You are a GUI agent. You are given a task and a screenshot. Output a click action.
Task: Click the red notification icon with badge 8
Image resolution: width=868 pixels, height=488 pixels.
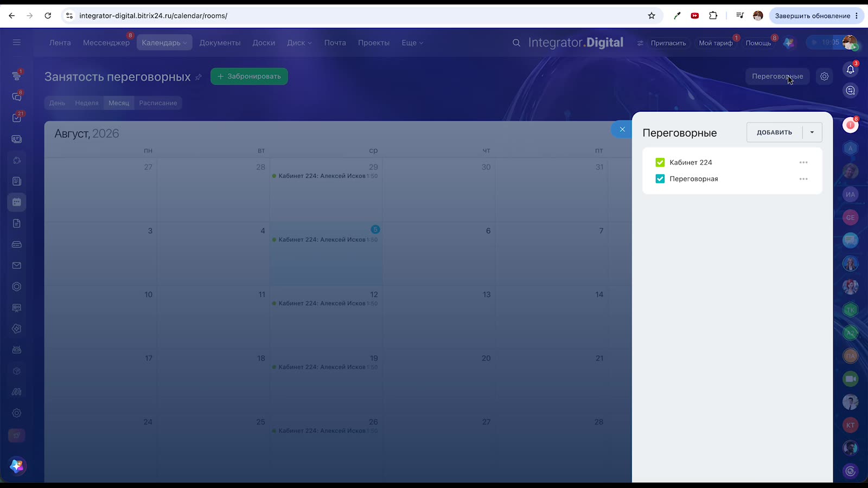point(851,125)
